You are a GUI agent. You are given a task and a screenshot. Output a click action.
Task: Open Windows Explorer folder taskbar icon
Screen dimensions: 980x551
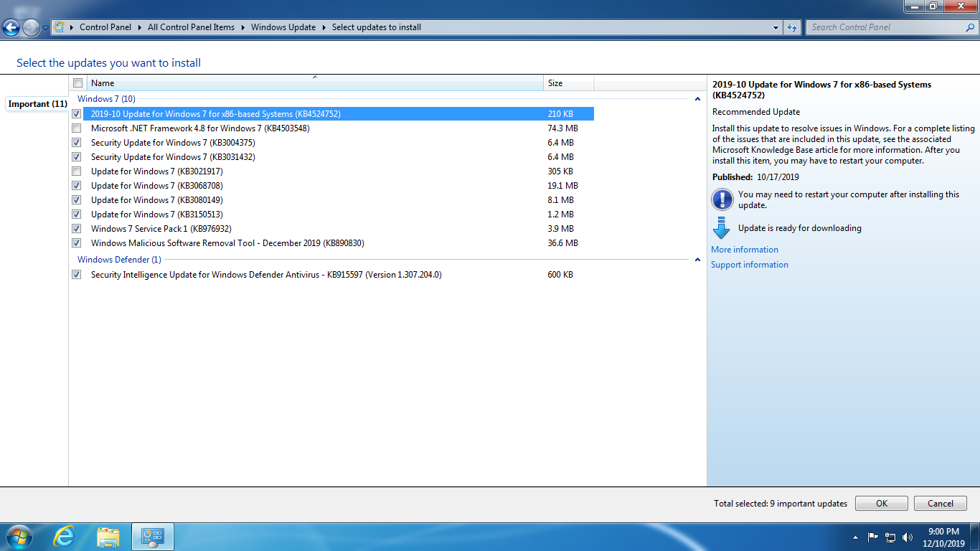click(108, 537)
